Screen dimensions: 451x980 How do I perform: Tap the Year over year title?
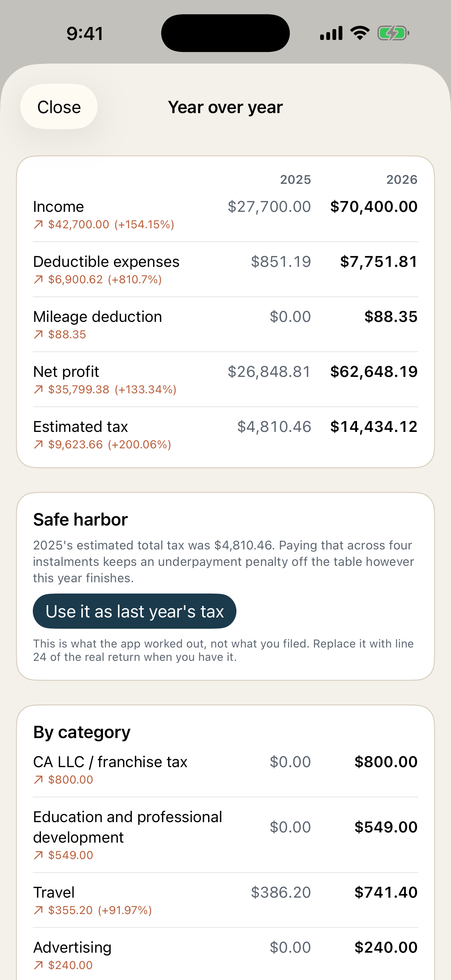[x=225, y=107]
